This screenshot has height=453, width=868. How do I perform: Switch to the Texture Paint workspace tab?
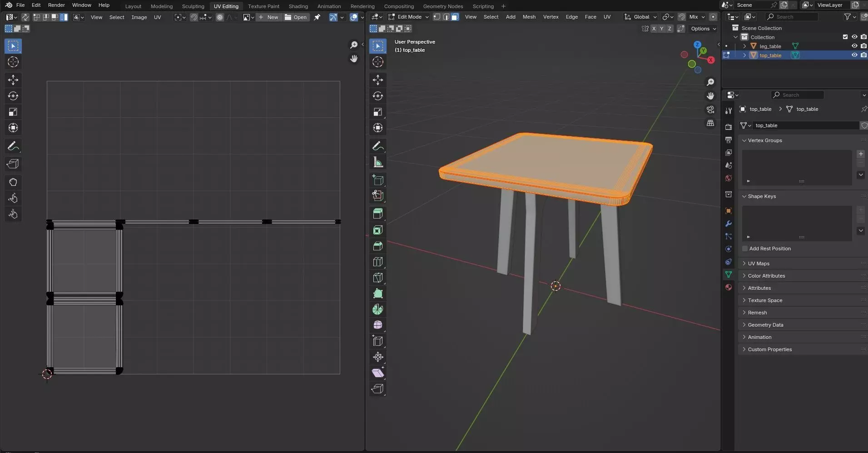pos(263,6)
